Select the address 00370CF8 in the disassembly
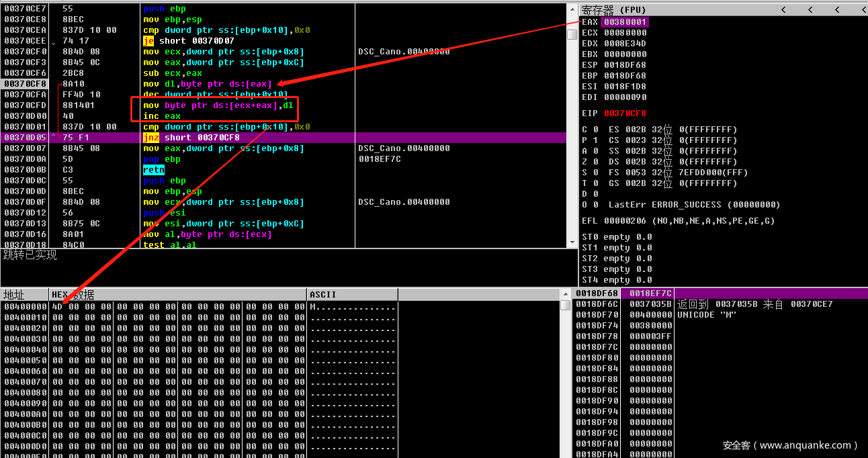The image size is (868, 458). coord(24,84)
